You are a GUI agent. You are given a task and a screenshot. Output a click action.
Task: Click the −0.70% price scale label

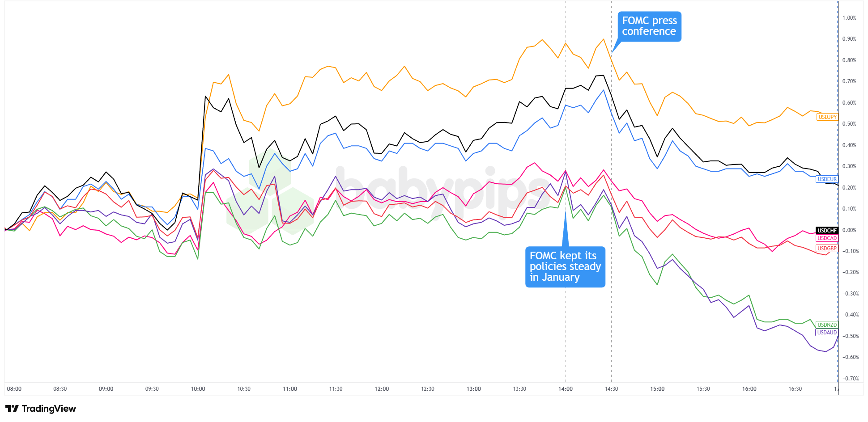pyautogui.click(x=850, y=379)
